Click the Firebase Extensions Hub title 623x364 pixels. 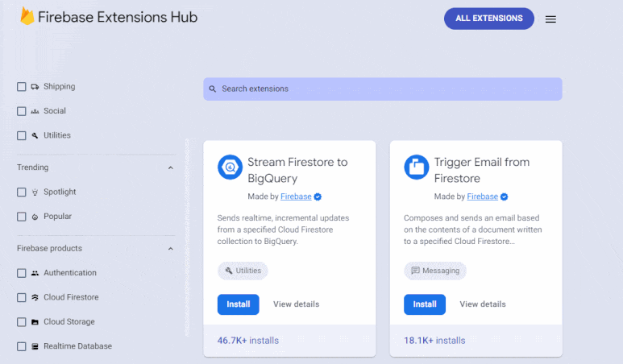(x=118, y=17)
